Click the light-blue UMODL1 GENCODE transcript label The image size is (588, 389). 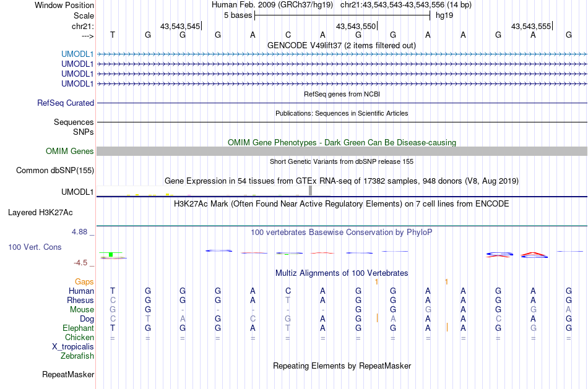tap(77, 54)
